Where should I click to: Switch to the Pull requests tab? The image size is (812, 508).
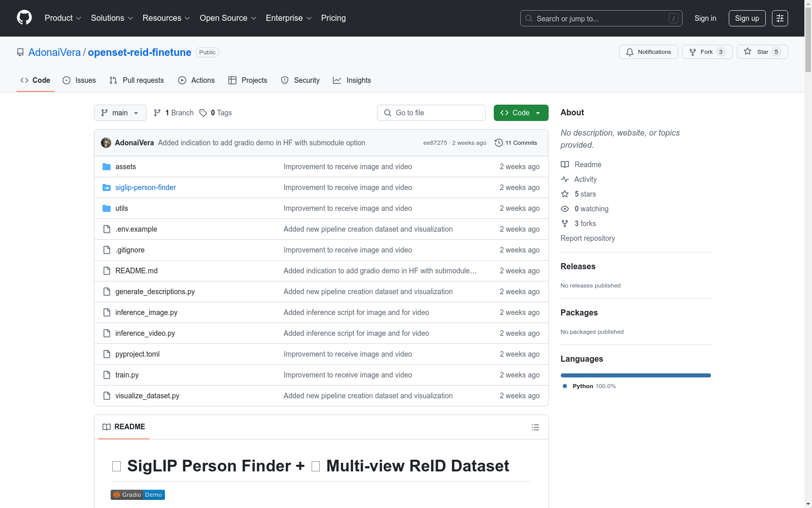pos(137,80)
